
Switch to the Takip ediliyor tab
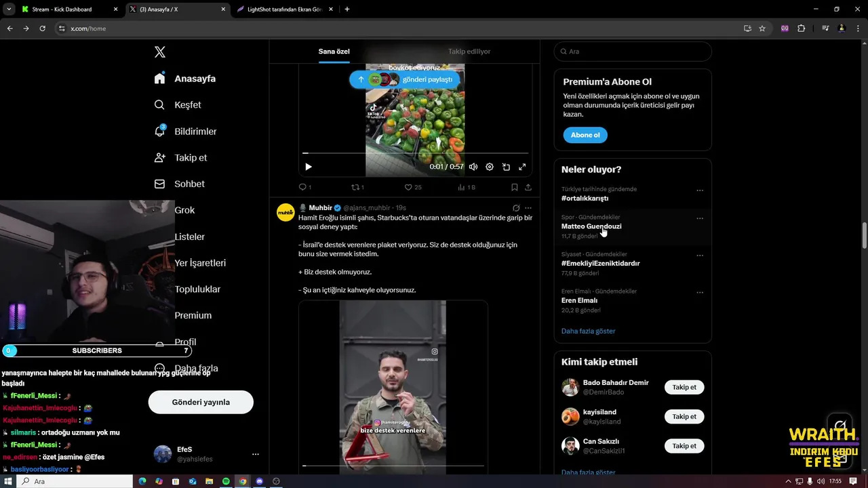(469, 52)
